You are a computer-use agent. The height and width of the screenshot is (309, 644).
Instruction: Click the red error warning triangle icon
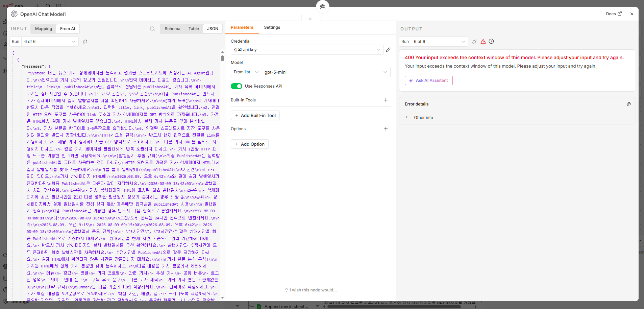tap(483, 42)
